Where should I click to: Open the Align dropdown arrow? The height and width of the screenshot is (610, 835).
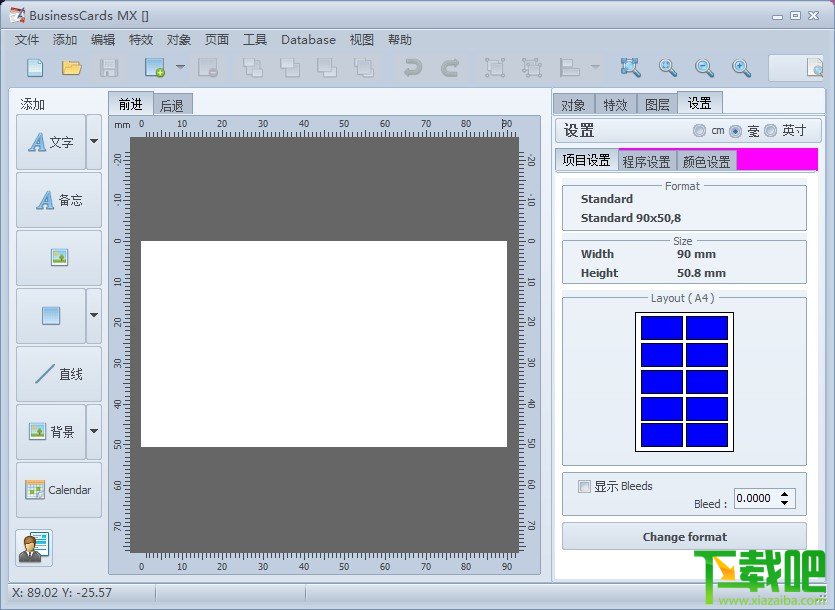[x=595, y=67]
